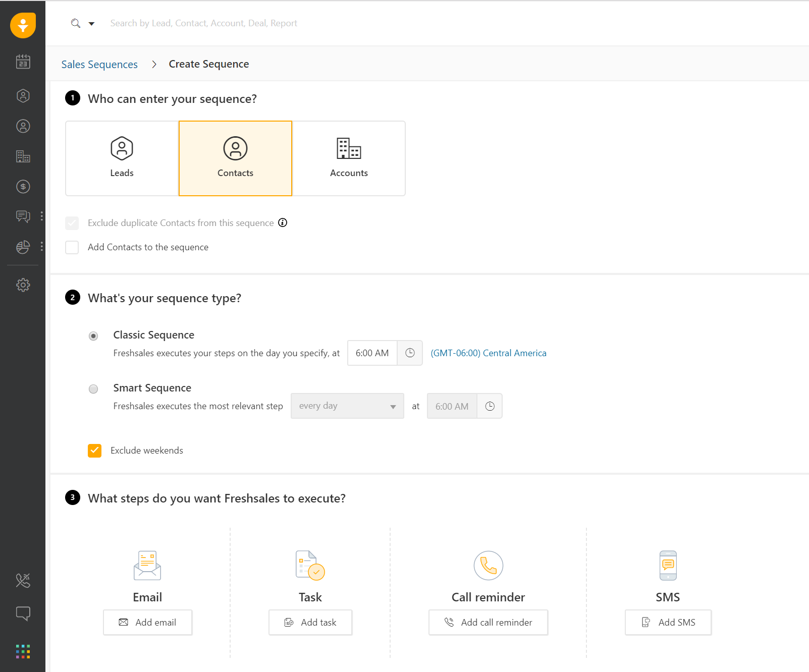This screenshot has width=809, height=672.
Task: Select the Leads option card
Action: pyautogui.click(x=122, y=158)
